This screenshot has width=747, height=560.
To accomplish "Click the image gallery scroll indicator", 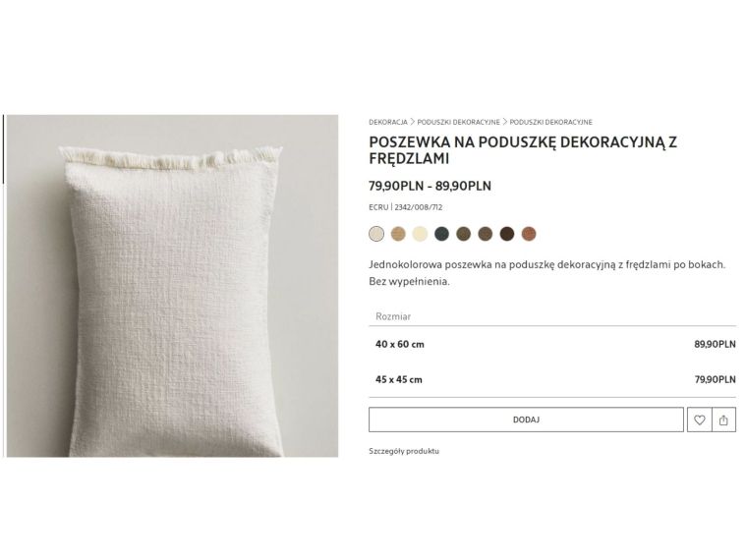I will 3,148.
